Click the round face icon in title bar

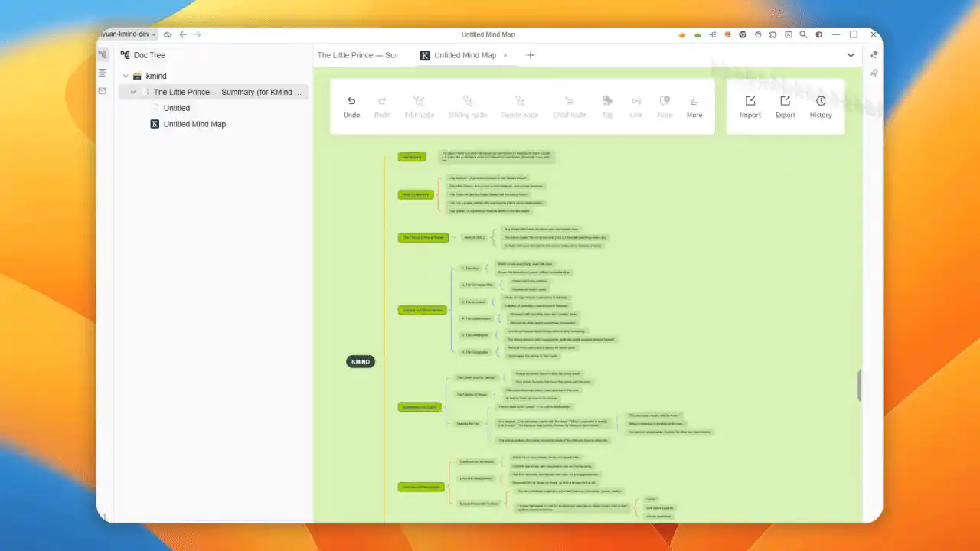(x=758, y=34)
